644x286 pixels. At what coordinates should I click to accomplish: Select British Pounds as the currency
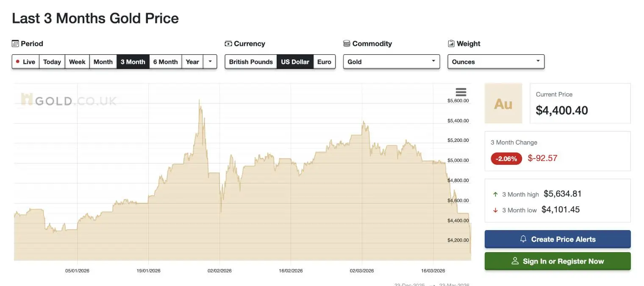point(250,61)
